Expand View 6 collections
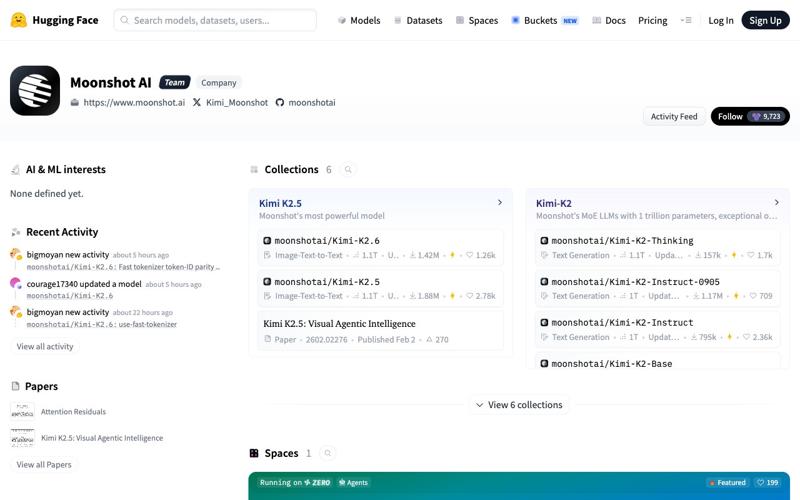This screenshot has height=500, width=800. (x=519, y=405)
